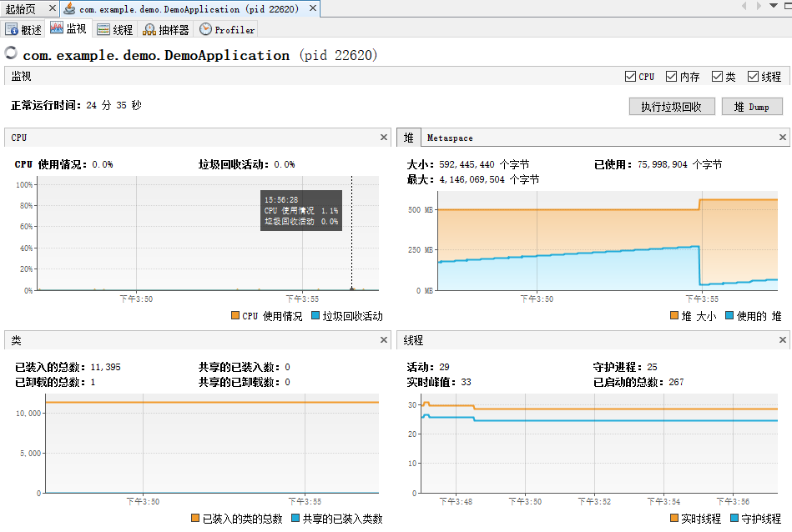Switch to the 线程 threads tab

click(114, 30)
